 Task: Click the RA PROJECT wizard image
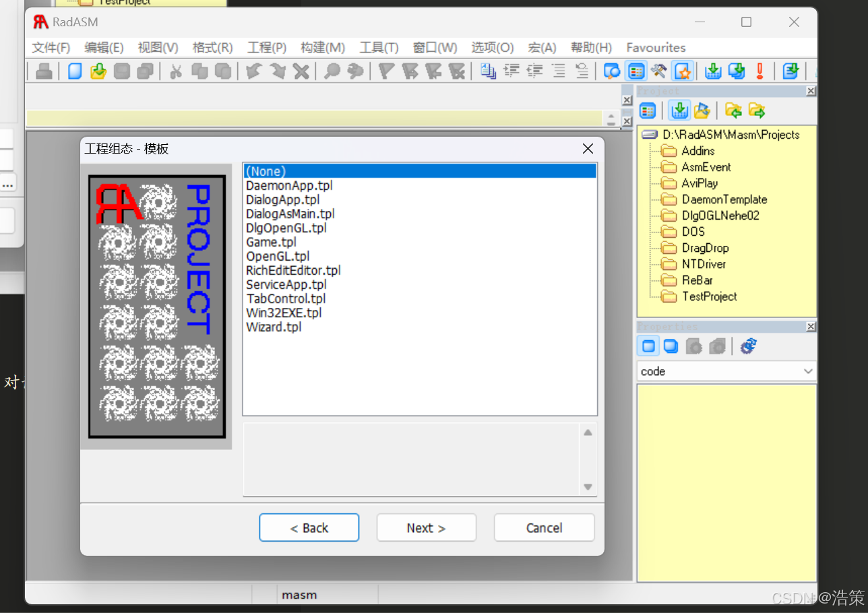[x=157, y=306]
